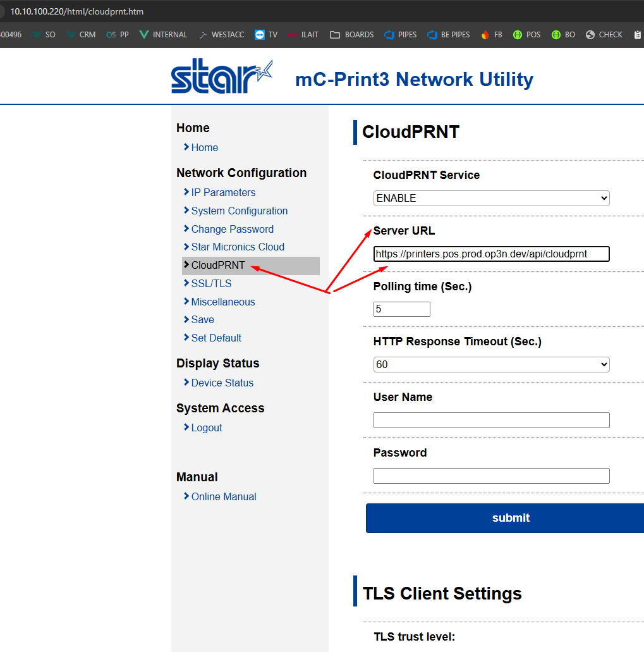
Task: Open the CHECK bookmark globe icon
Action: pyautogui.click(x=590, y=35)
